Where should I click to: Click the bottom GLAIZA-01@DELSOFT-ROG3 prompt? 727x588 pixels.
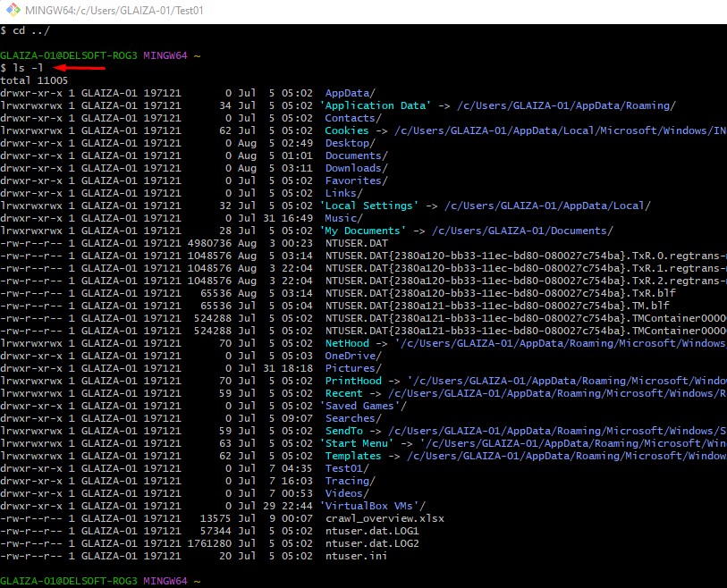69,581
